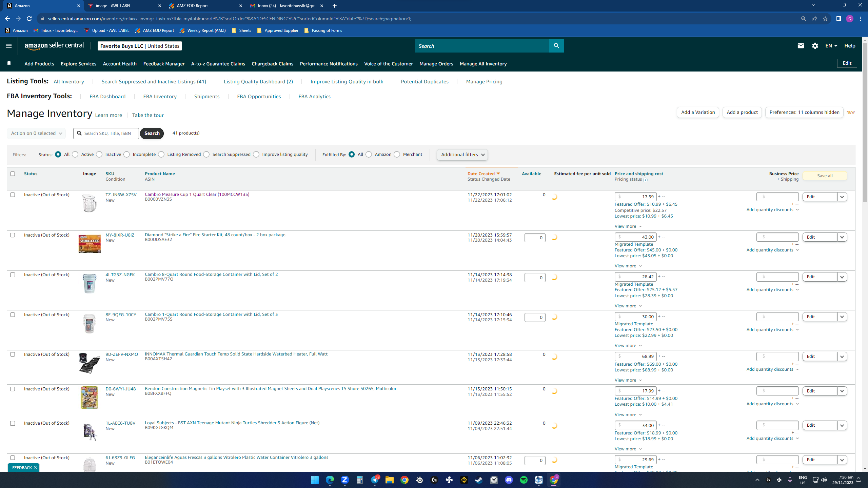868x488 pixels.
Task: Open Discord from the taskbar
Action: point(509,480)
